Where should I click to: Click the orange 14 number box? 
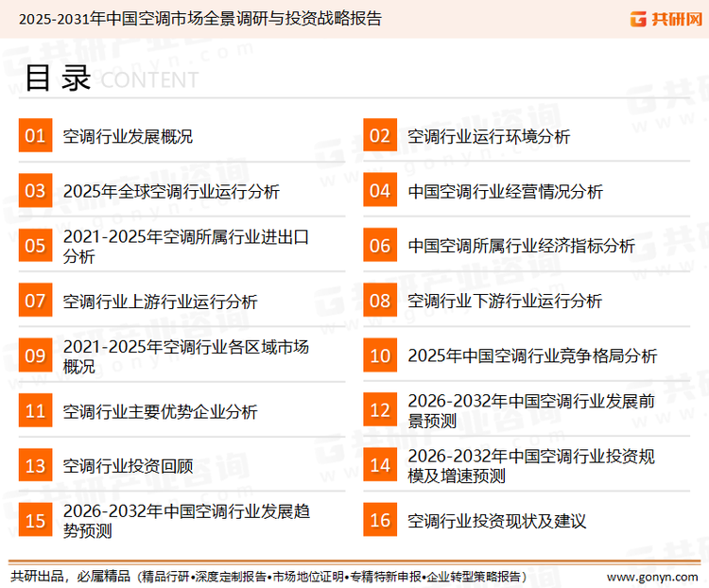(x=380, y=465)
